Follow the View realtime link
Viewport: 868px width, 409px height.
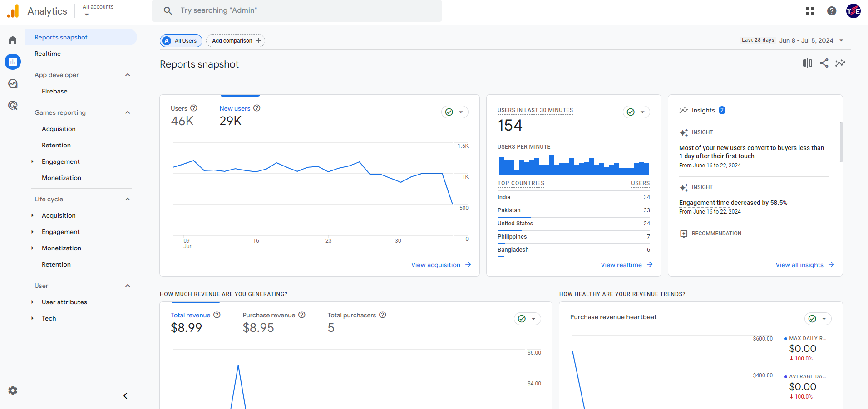tap(626, 265)
